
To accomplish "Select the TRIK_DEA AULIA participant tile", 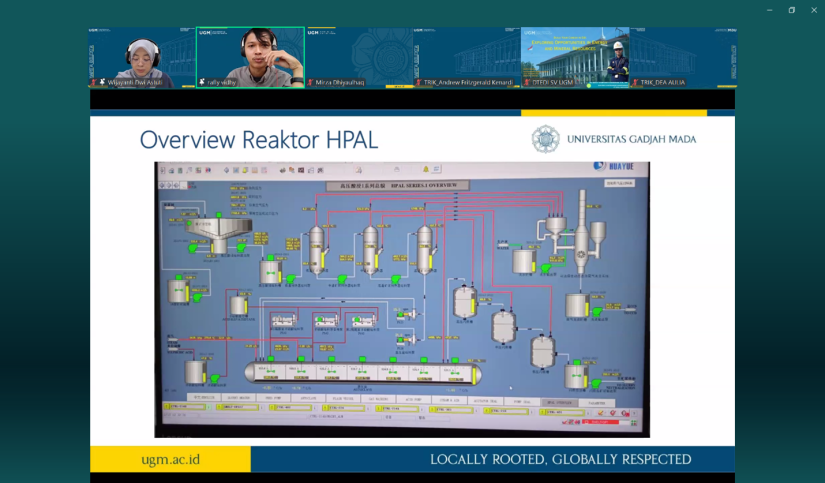I will tap(683, 58).
